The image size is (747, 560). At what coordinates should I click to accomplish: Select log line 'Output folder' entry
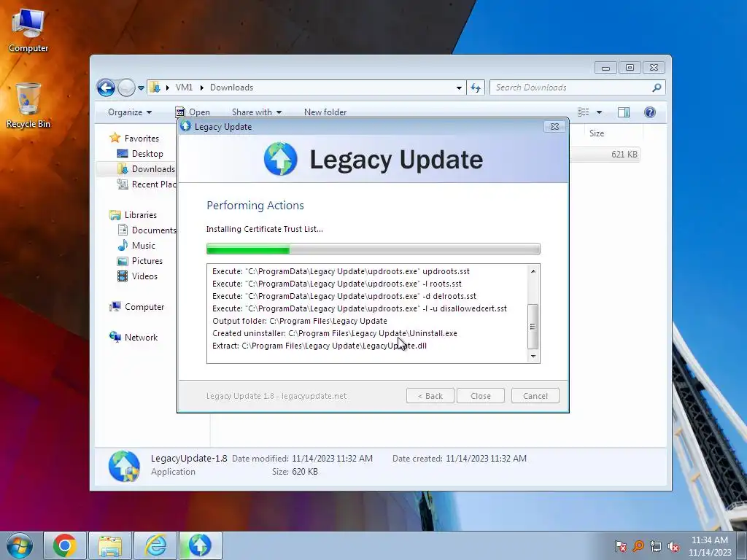tap(300, 321)
